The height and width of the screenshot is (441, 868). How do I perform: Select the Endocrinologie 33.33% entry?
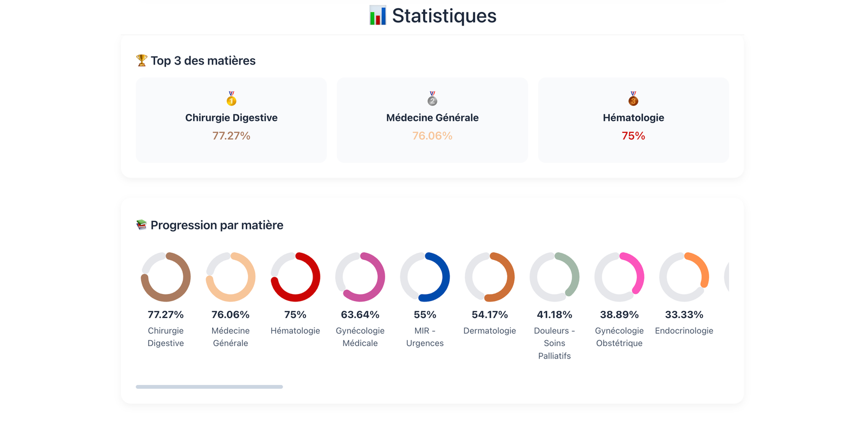click(684, 314)
